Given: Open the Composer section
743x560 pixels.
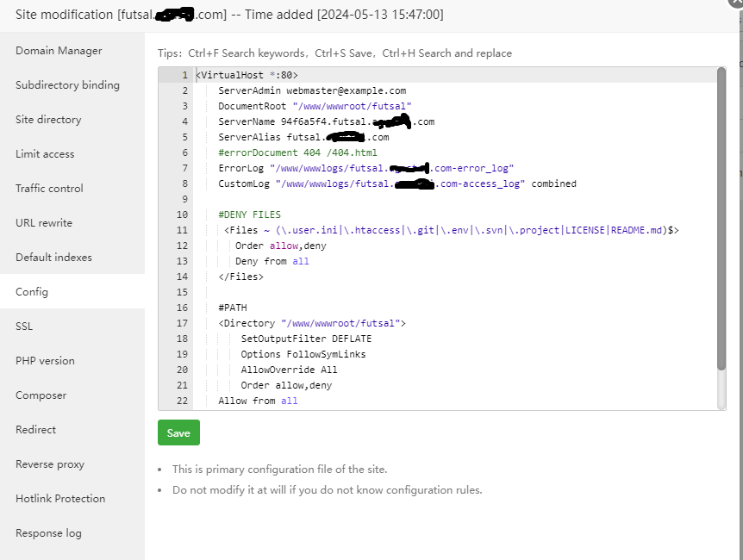Looking at the screenshot, I should (41, 395).
